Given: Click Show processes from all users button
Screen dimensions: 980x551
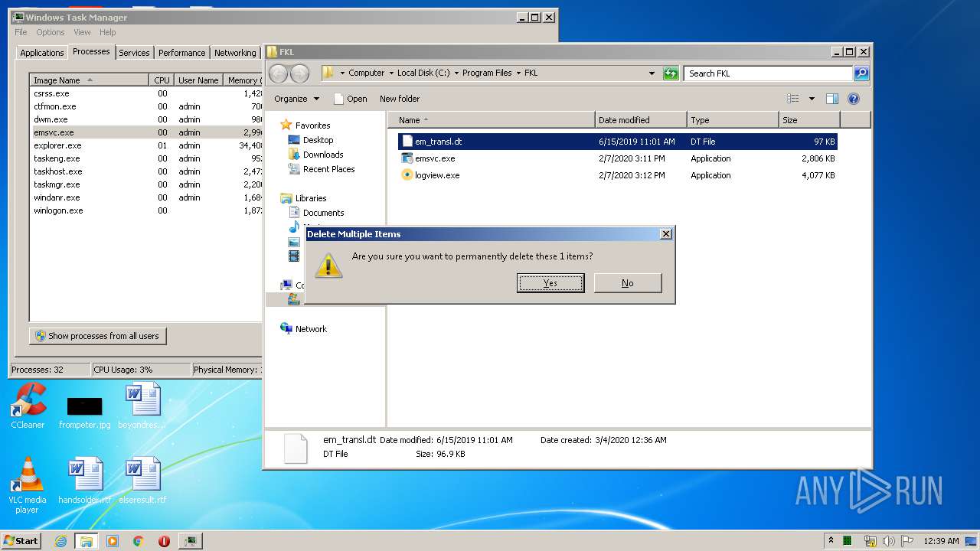Looking at the screenshot, I should tap(98, 336).
